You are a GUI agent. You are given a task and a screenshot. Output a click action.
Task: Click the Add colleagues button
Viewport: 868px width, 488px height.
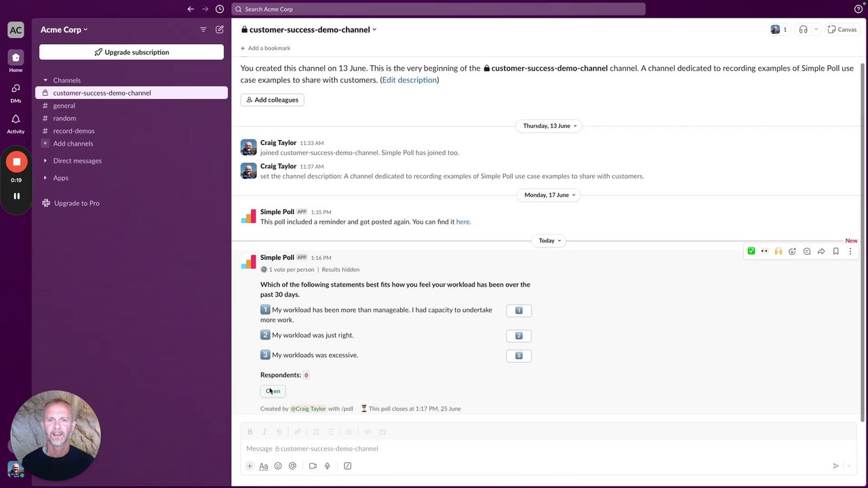272,100
